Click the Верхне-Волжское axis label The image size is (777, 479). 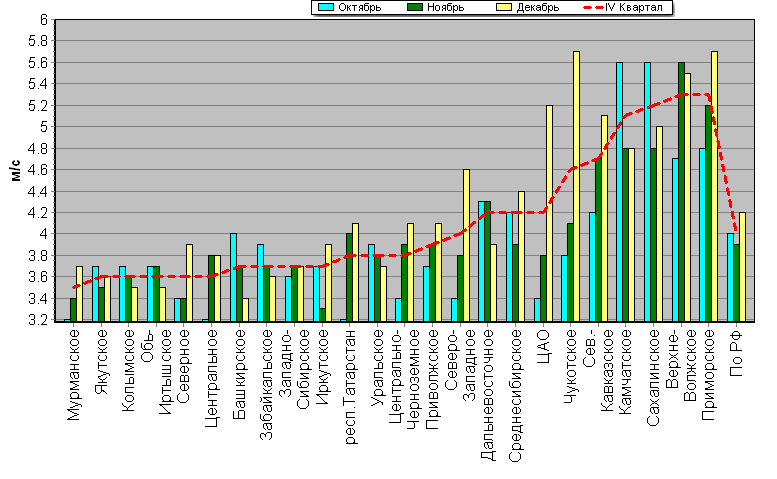tap(681, 366)
